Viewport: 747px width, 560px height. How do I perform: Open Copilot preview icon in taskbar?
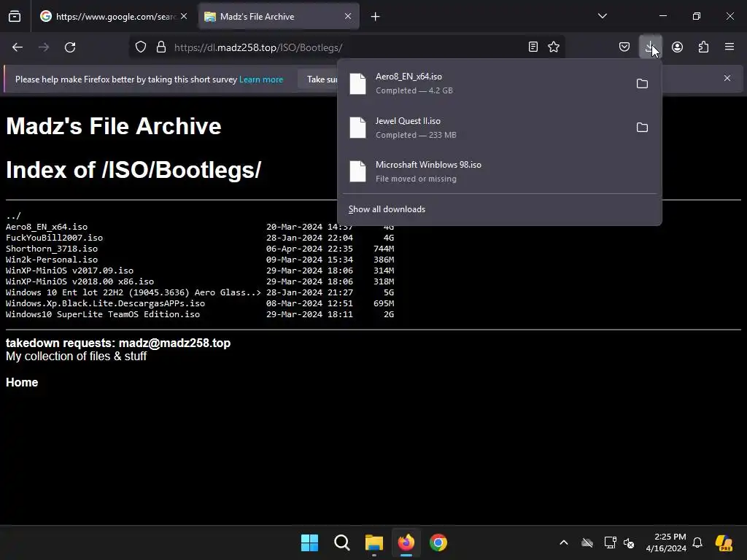(x=724, y=542)
